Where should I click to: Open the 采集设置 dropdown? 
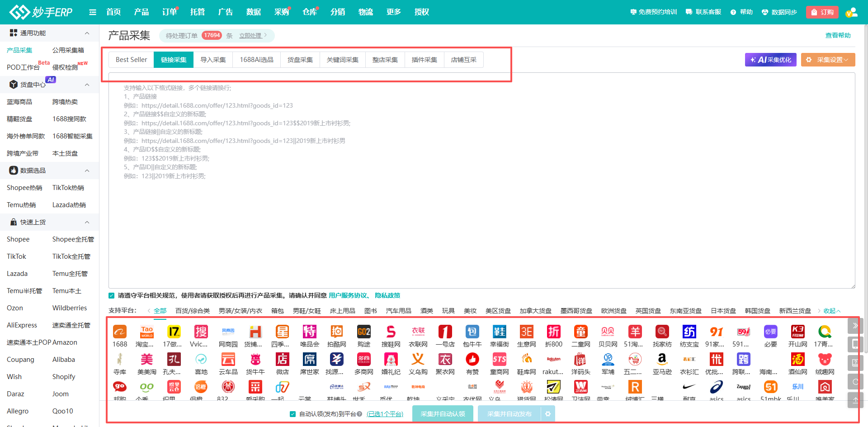pos(828,60)
